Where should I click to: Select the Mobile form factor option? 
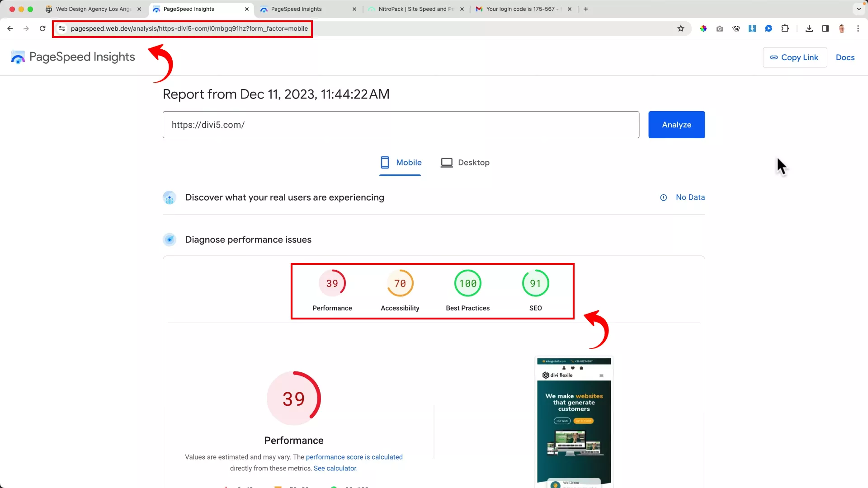400,163
